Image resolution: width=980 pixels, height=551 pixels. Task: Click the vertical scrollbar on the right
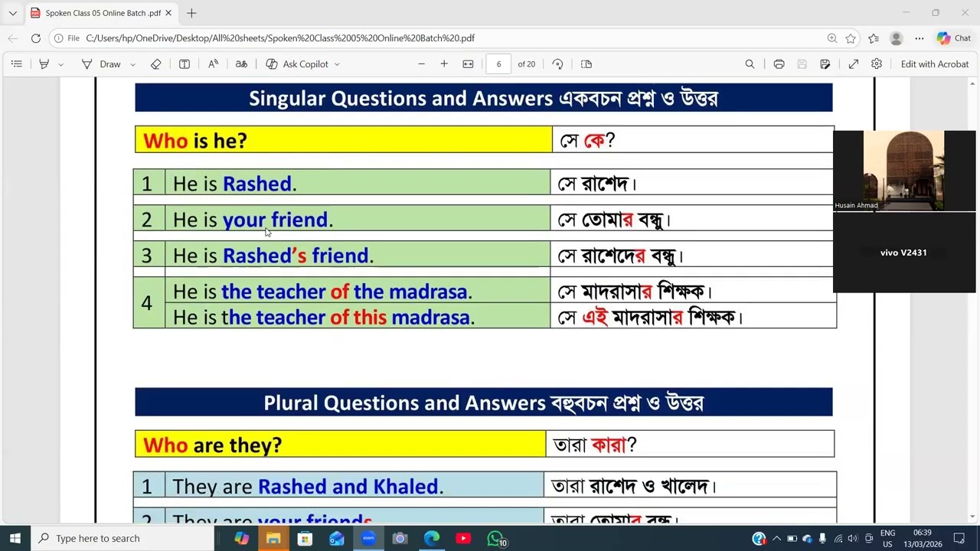pyautogui.click(x=973, y=298)
